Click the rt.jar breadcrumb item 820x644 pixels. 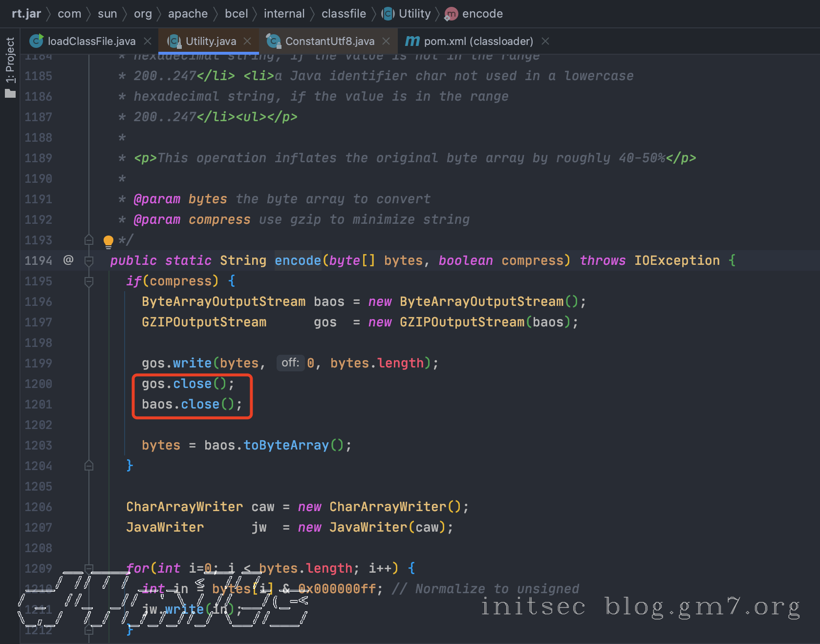click(26, 14)
